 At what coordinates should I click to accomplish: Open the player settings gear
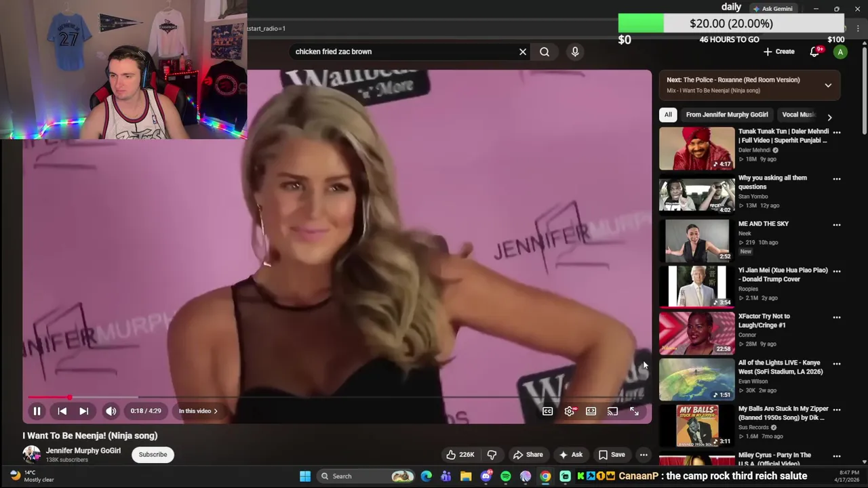570,411
